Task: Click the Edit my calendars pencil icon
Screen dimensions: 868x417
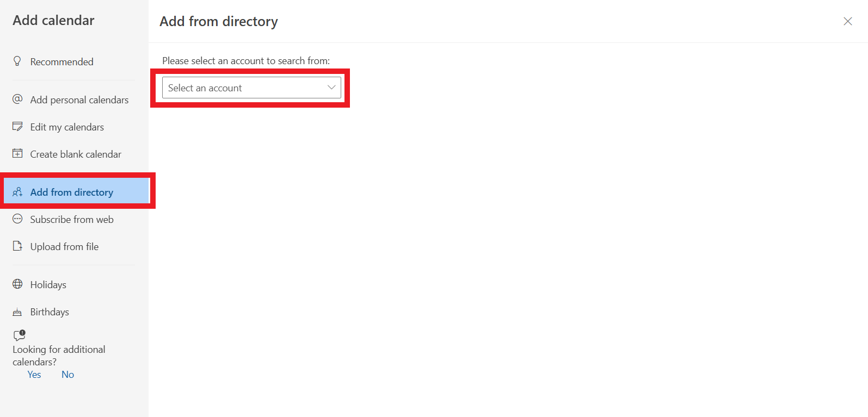Action: click(x=17, y=126)
